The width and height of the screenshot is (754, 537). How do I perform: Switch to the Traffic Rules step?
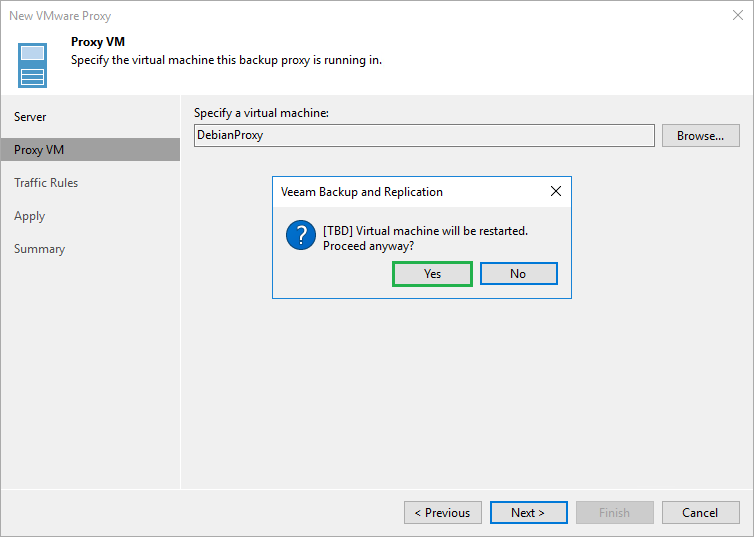tap(46, 183)
